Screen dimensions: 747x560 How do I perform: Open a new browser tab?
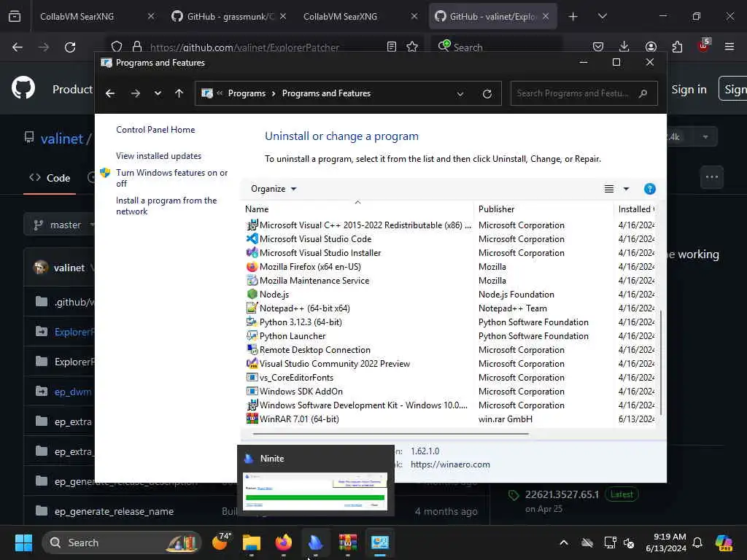coord(573,17)
